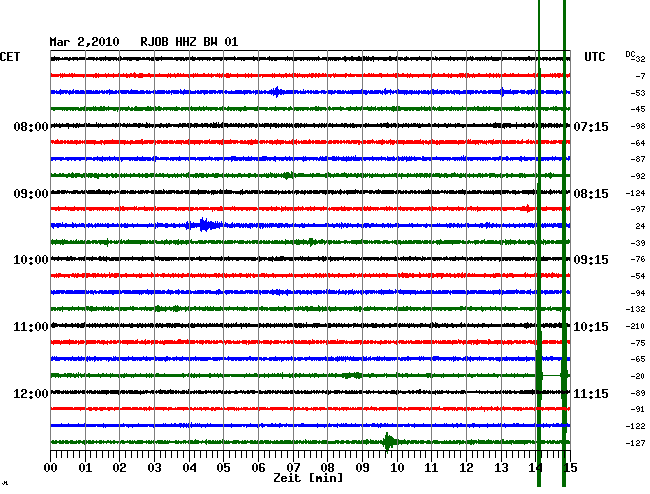Select DC offset value '-124'
Image resolution: width=650 pixels, height=494 pixels.
[635, 193]
